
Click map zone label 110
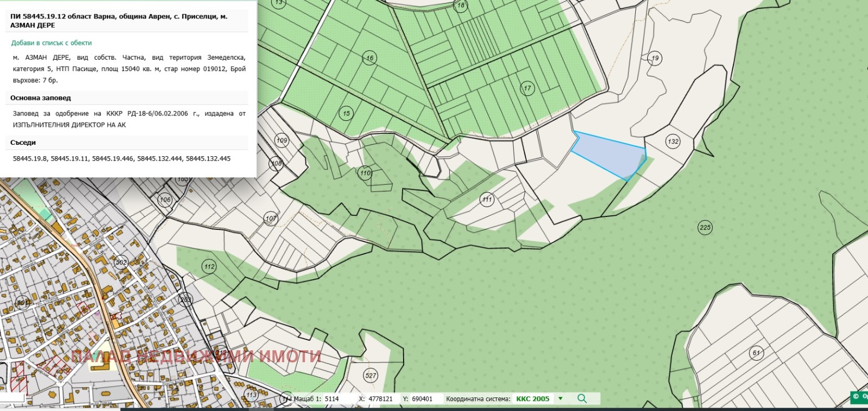point(365,173)
